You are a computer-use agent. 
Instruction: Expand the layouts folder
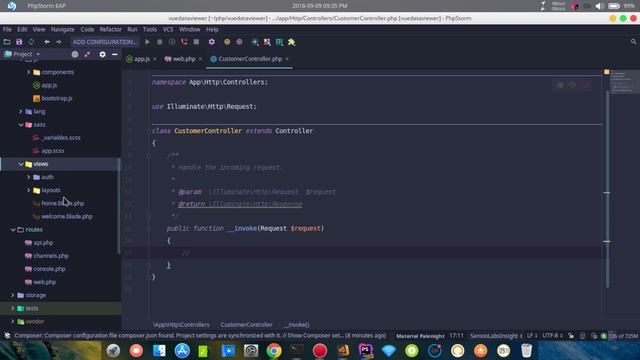click(x=29, y=190)
